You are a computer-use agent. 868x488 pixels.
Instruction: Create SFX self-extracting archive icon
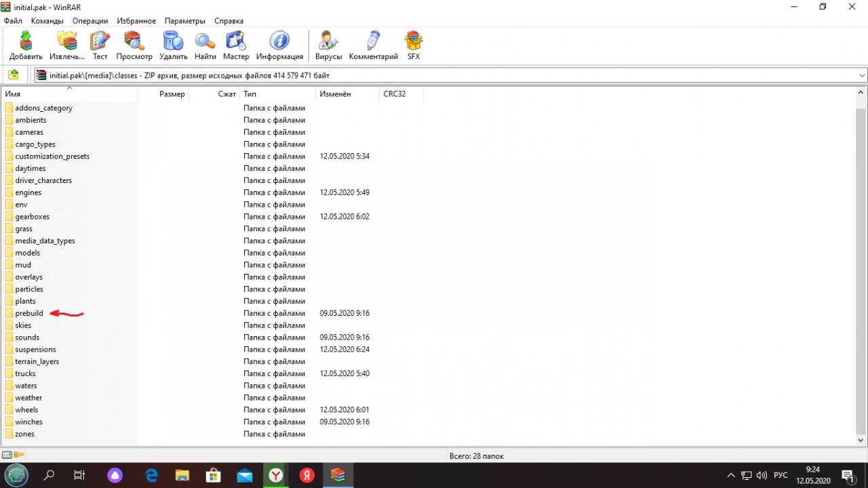click(x=414, y=45)
